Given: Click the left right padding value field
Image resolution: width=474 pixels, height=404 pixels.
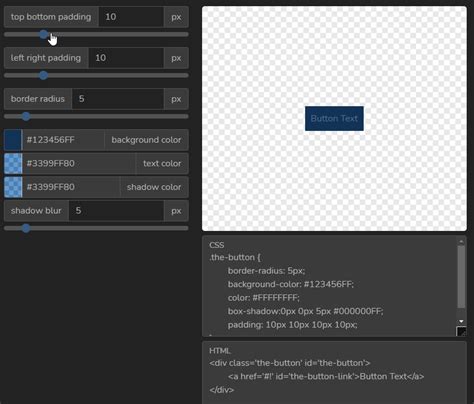Looking at the screenshot, I should (x=126, y=58).
